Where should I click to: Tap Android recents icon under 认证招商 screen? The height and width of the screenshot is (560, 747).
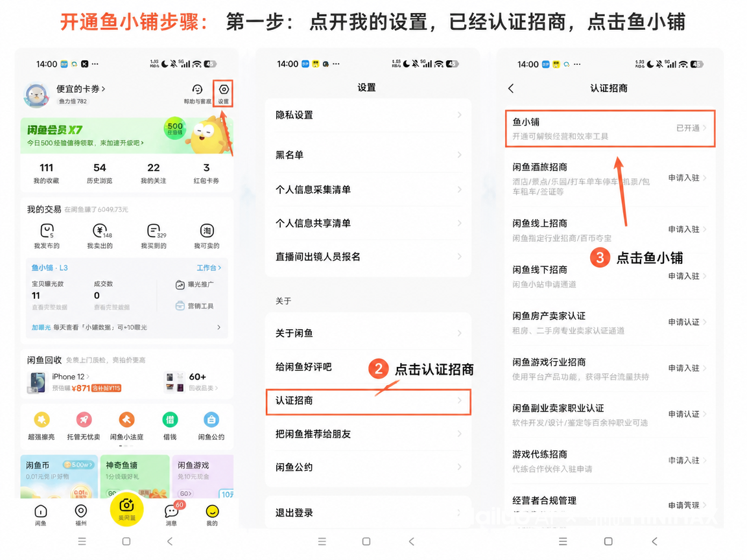pos(563,541)
